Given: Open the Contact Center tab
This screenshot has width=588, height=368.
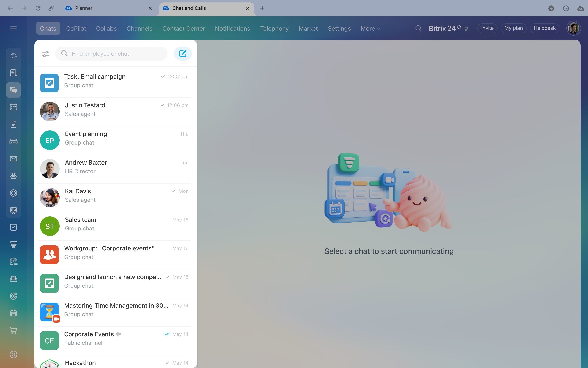Looking at the screenshot, I should coord(184,28).
